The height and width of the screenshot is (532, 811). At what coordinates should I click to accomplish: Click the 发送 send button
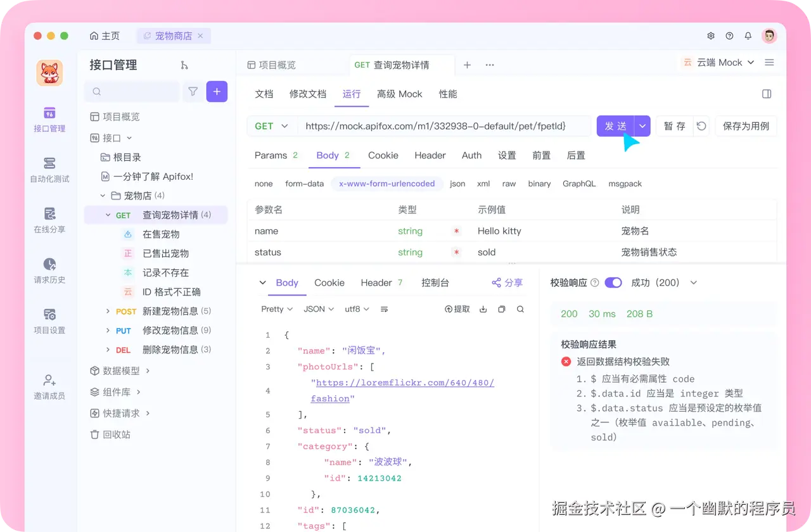point(615,125)
